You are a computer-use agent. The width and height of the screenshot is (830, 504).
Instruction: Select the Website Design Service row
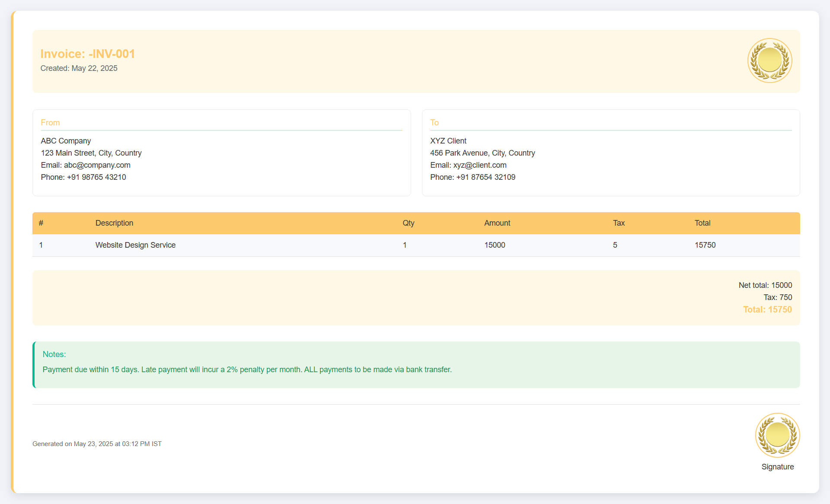pos(135,245)
